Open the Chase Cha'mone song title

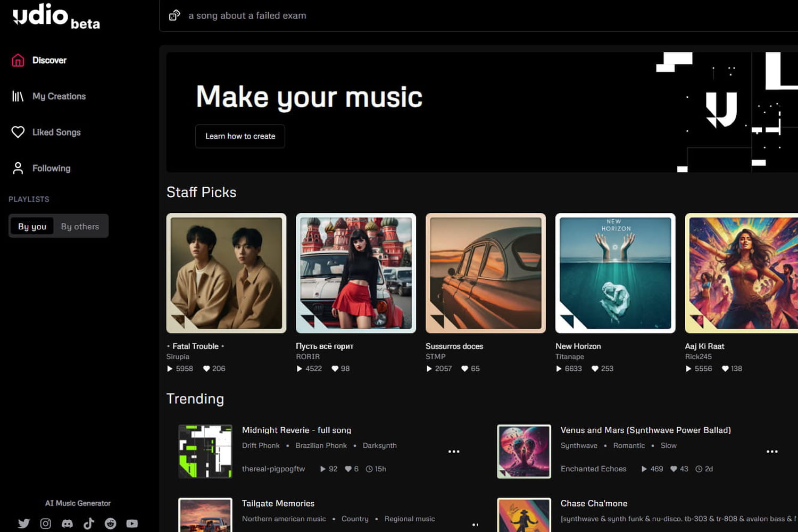[x=594, y=503]
